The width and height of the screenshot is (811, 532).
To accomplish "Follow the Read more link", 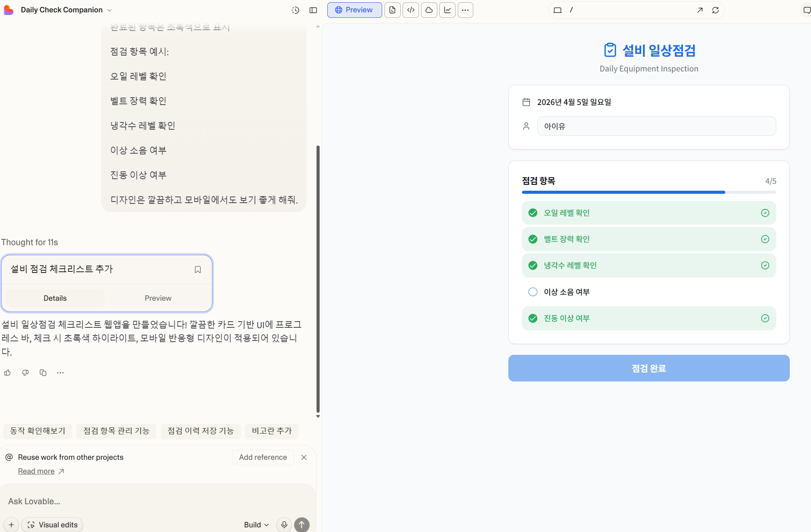I will click(36, 471).
